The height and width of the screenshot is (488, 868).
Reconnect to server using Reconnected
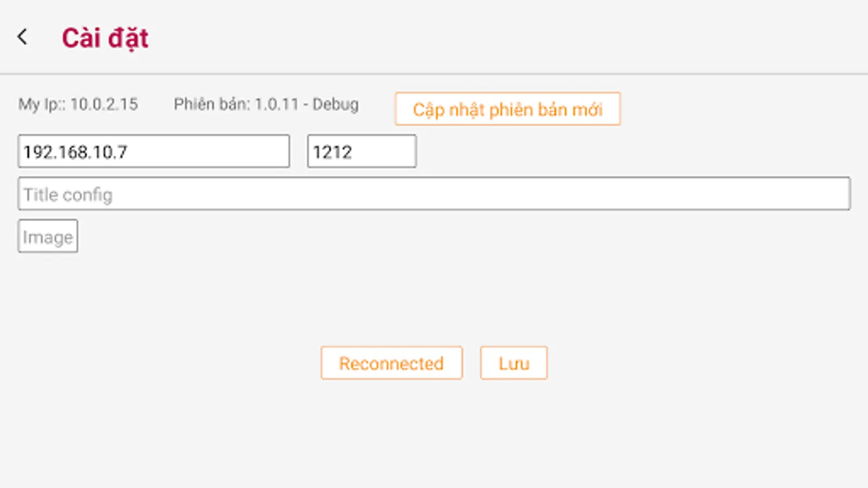pyautogui.click(x=391, y=363)
